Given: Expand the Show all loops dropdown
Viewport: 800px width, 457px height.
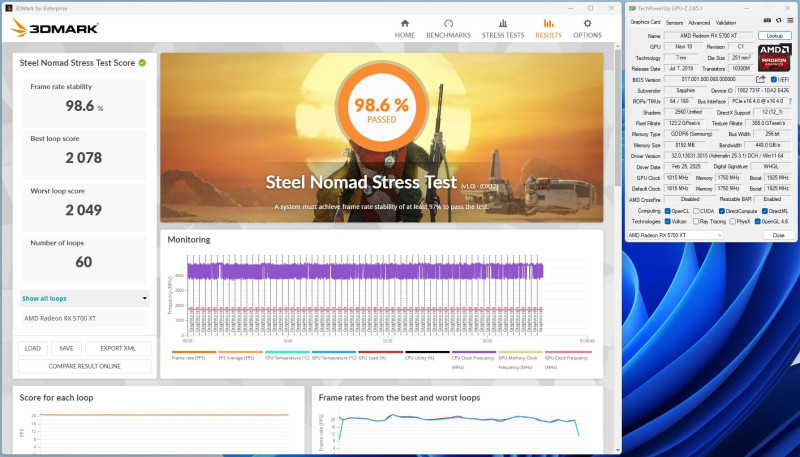Looking at the screenshot, I should (x=85, y=298).
